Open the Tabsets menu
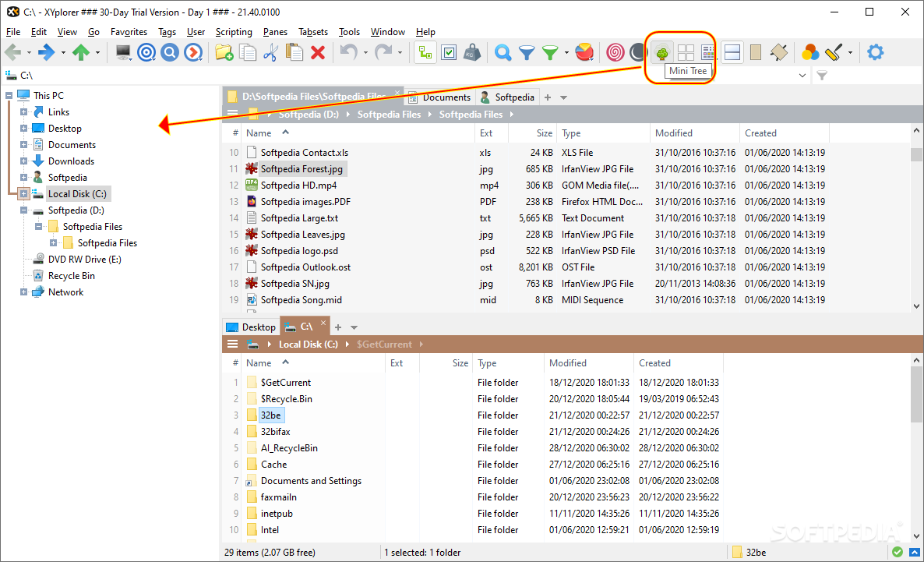Viewport: 924px width, 562px height. click(x=313, y=32)
